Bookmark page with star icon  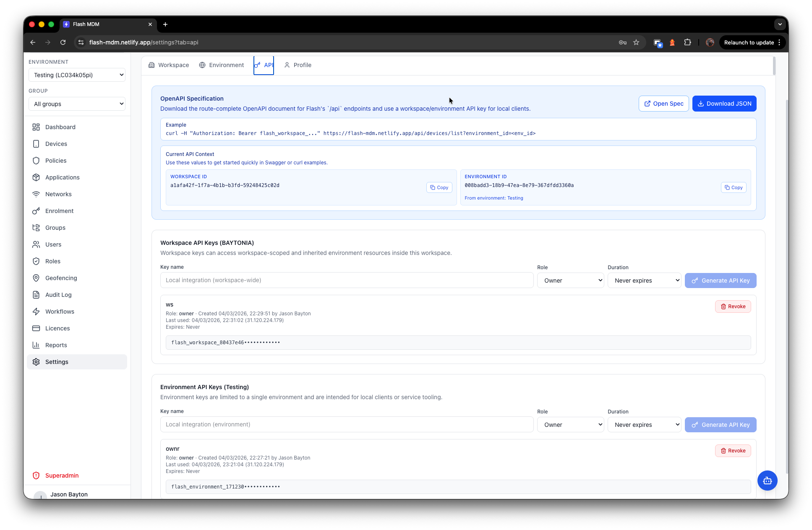click(636, 42)
